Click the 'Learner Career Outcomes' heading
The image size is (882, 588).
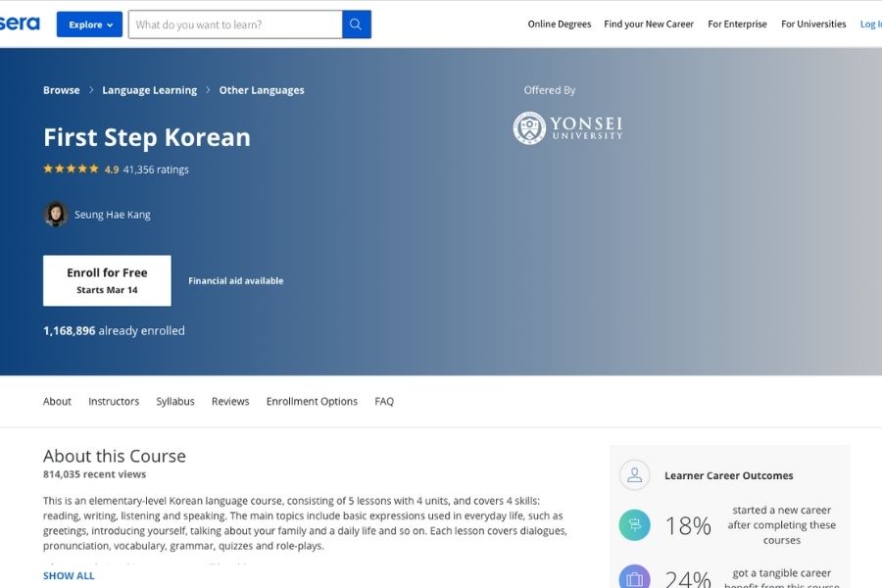[x=728, y=475]
